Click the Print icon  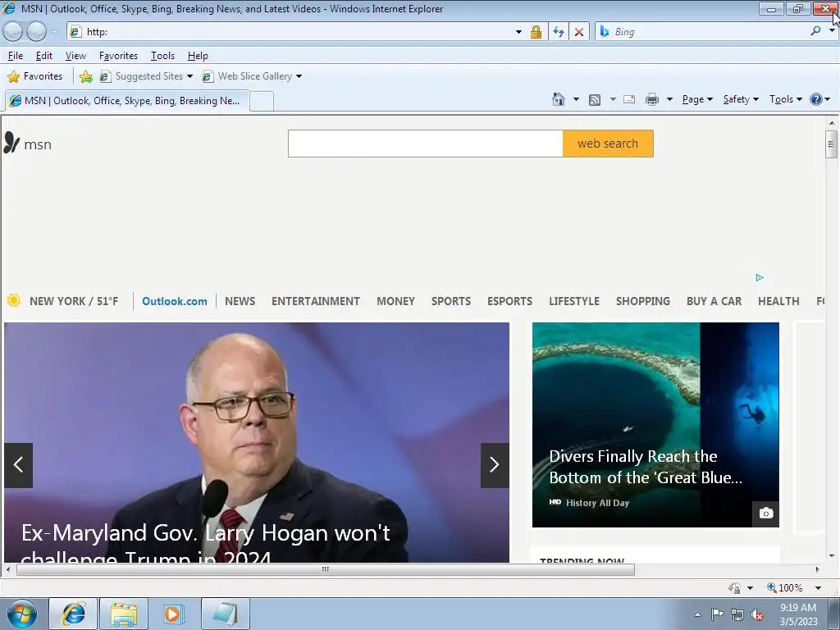[652, 99]
